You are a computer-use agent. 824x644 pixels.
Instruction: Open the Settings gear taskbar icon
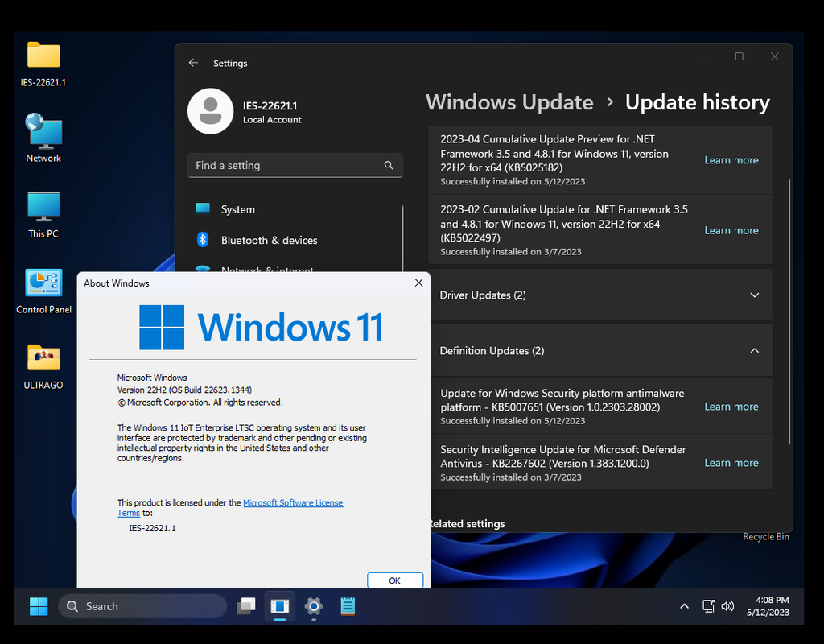(314, 606)
